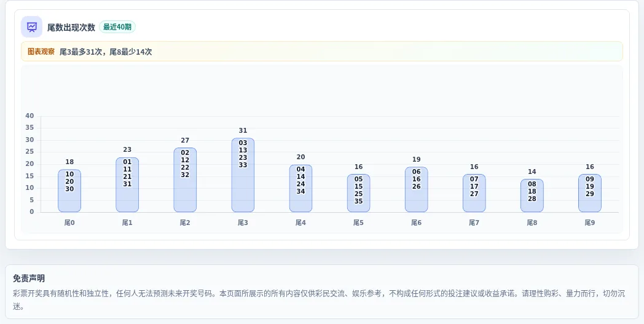Select the tallest bar for 尾3

243,175
